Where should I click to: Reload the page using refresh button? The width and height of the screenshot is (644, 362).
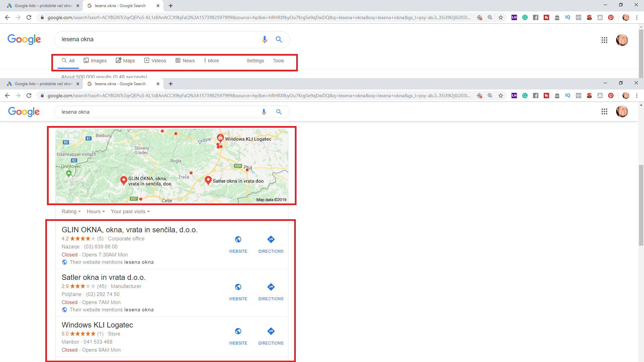tap(29, 17)
